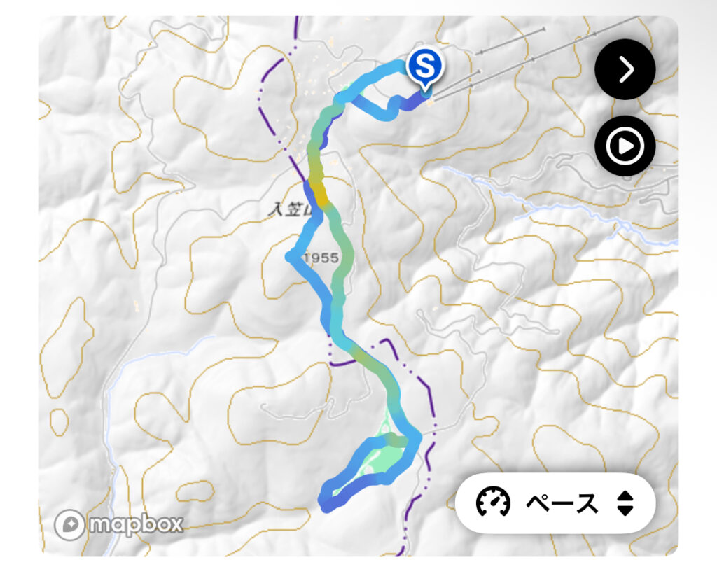Viewport: 717px width, 588px height.
Task: Click the ペース label text
Action: 562,503
